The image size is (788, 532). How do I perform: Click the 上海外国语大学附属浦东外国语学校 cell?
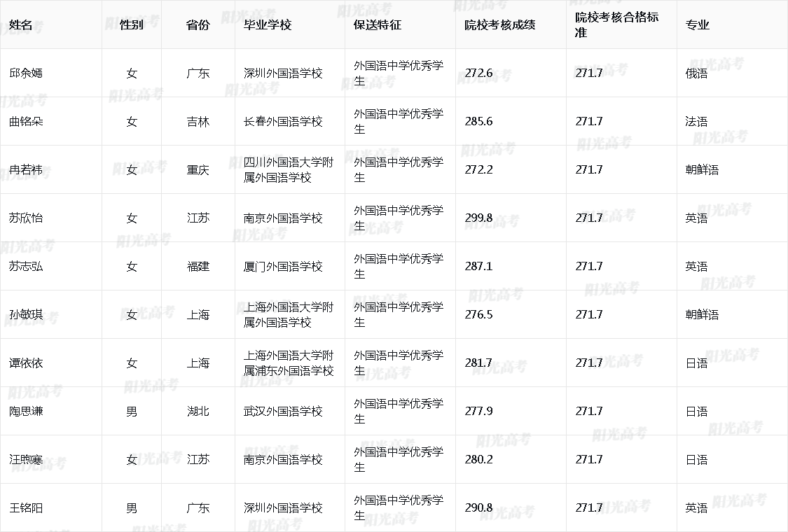(289, 363)
